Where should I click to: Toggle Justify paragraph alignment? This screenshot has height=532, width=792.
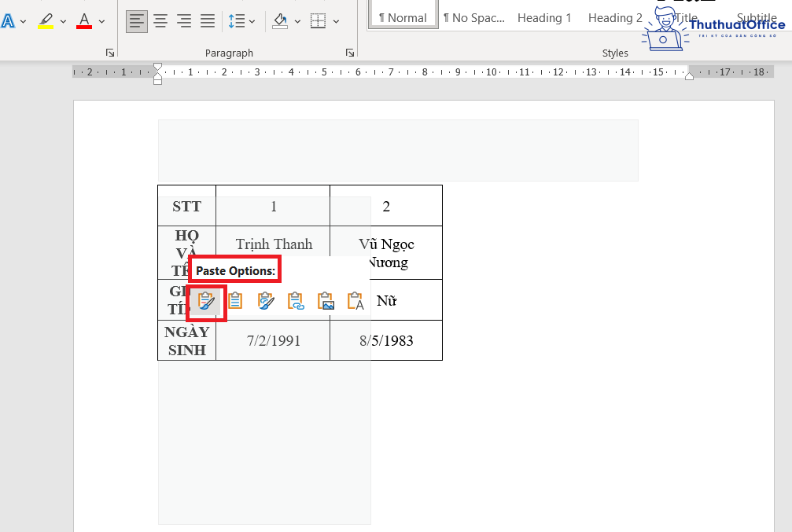[208, 21]
